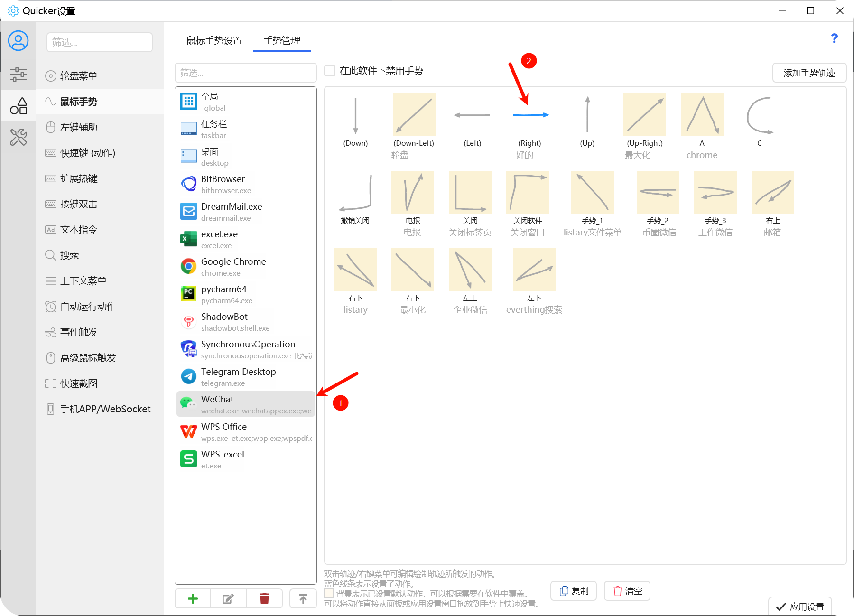Switch to 手势管理 tab
The image size is (854, 616).
pos(282,41)
